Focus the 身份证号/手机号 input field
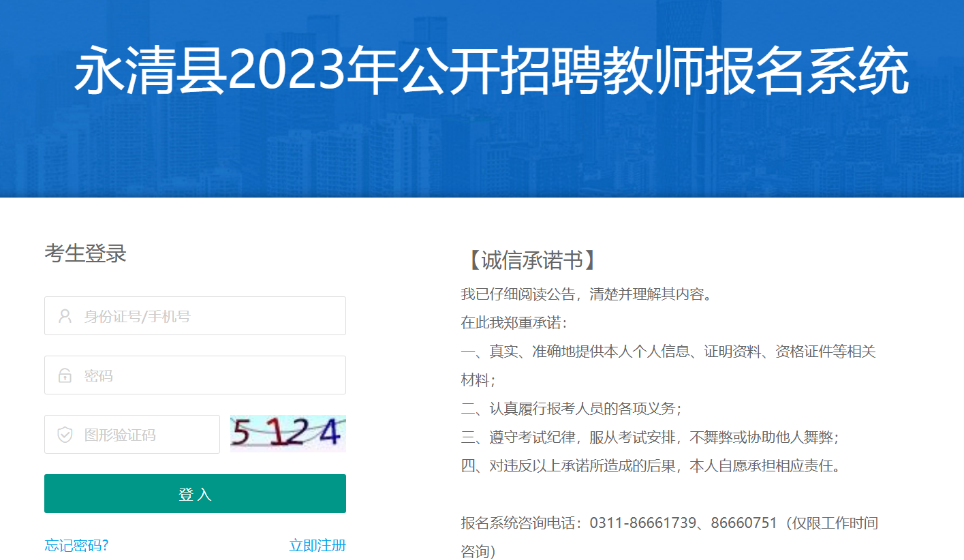964x560 pixels. click(x=195, y=316)
